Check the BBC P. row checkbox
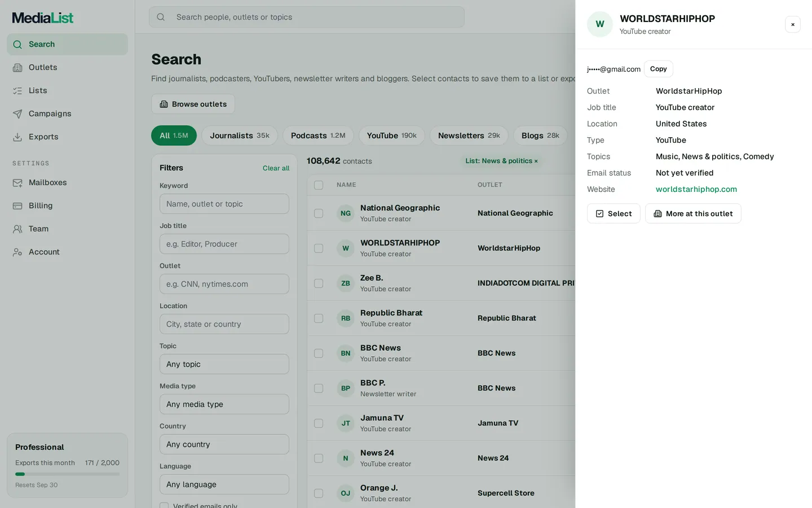812x508 pixels. tap(319, 388)
